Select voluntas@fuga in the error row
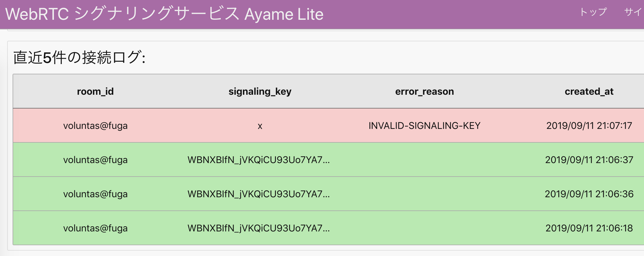 click(95, 126)
